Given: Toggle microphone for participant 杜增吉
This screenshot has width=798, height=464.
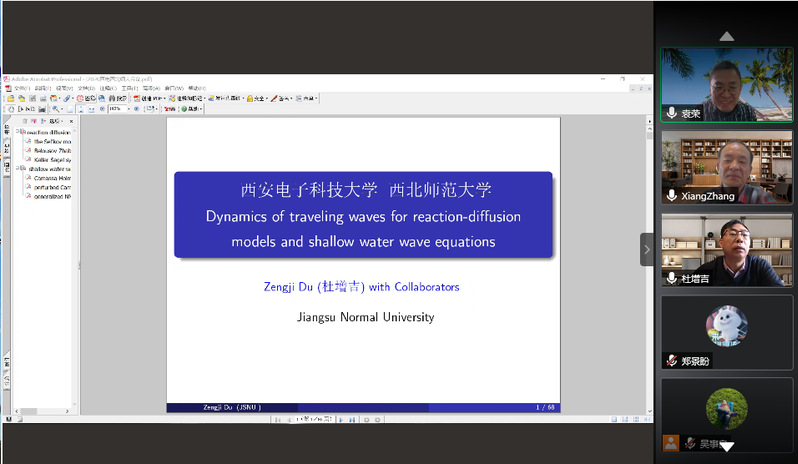Looking at the screenshot, I should 672,278.
